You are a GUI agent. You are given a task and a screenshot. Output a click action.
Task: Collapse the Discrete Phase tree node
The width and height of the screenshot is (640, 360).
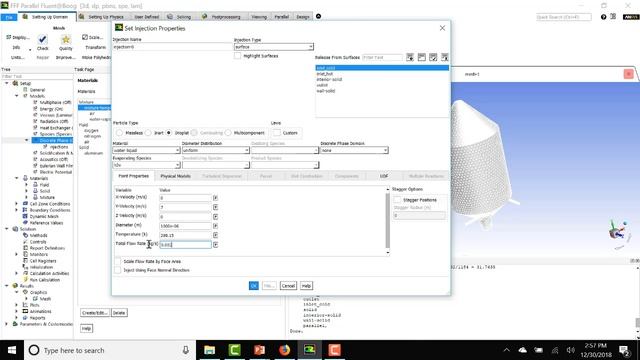[27, 140]
